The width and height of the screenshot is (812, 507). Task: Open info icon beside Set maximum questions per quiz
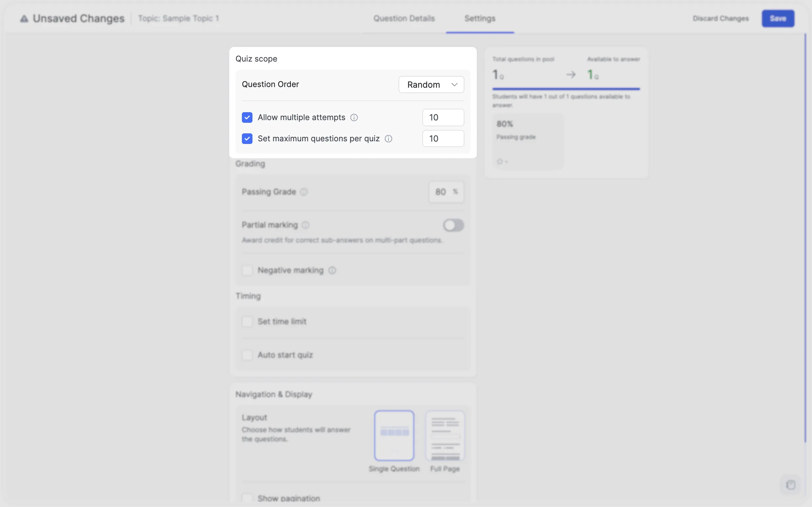pyautogui.click(x=388, y=138)
